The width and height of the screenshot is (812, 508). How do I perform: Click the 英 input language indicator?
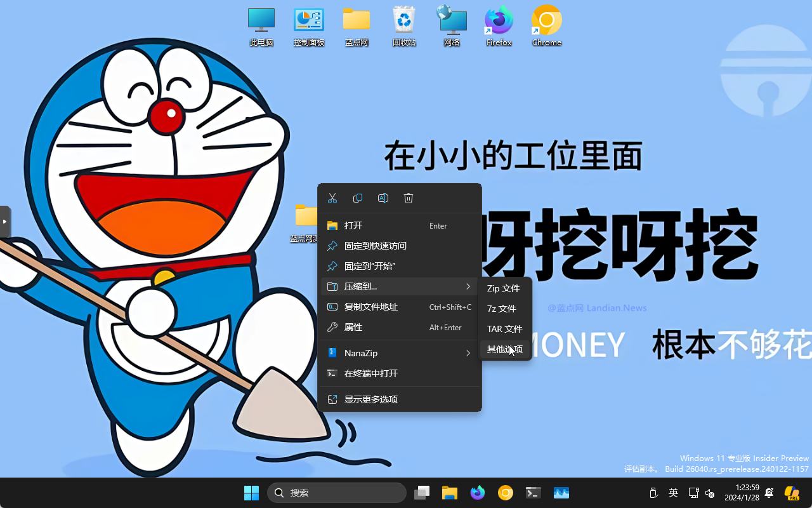674,493
